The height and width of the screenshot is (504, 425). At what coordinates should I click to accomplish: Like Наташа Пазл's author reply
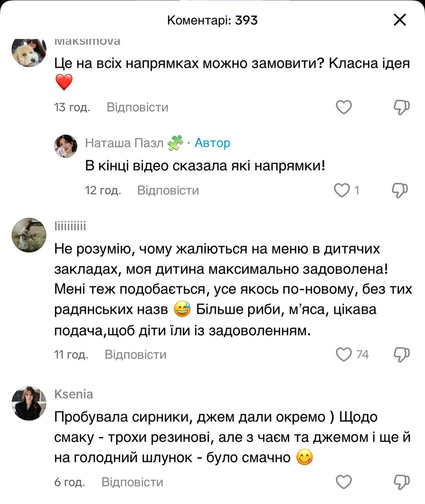pyautogui.click(x=342, y=190)
